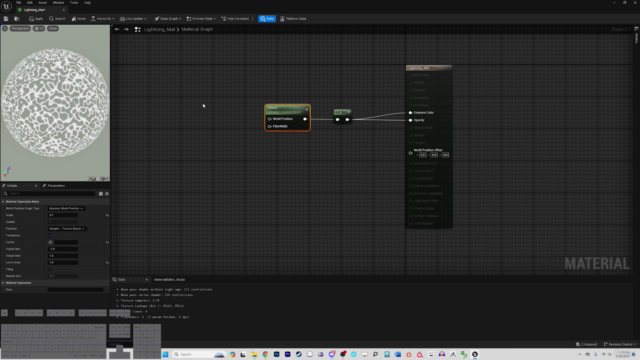
Task: Open the Window menu
Action: point(58,2)
